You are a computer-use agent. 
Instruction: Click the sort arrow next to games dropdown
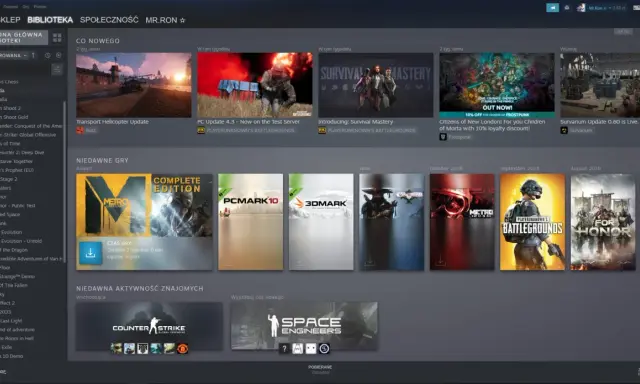click(33, 55)
